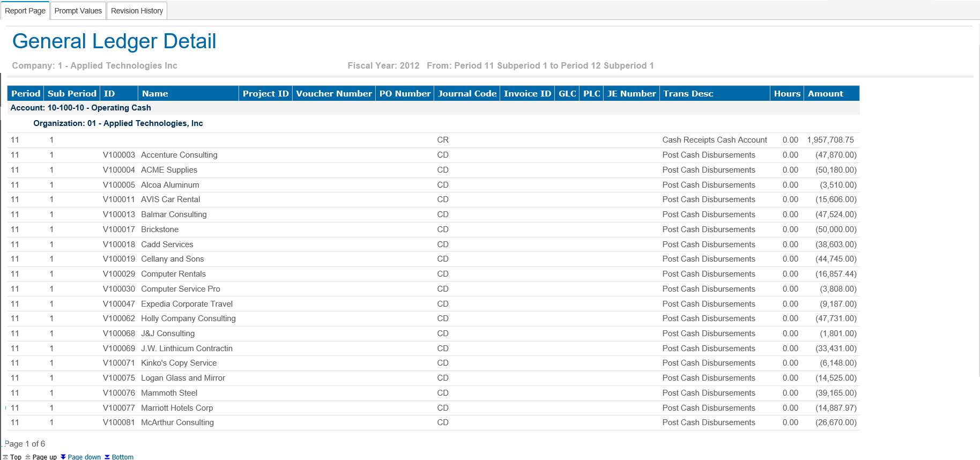
Task: Click the Voucher Number column header
Action: coord(333,93)
